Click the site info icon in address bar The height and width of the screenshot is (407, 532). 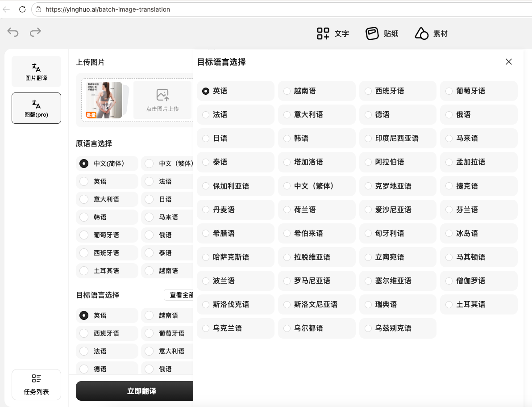pyautogui.click(x=38, y=9)
